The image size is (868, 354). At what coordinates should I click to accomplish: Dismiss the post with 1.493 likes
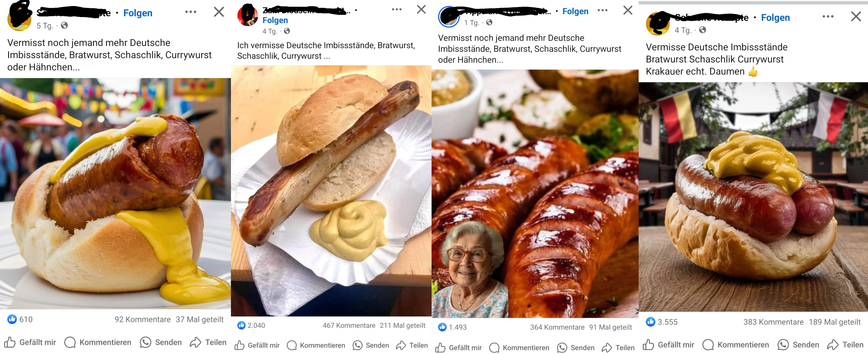(x=628, y=10)
